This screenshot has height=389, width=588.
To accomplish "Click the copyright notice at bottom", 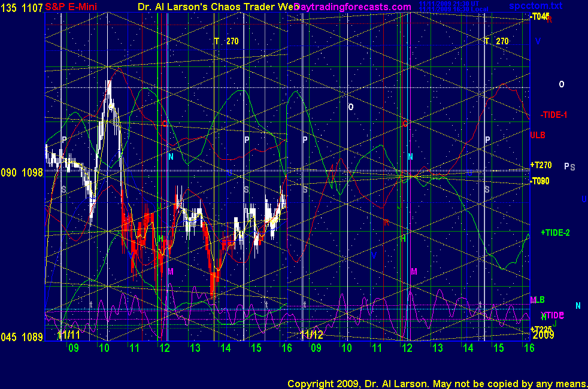I will pos(437,384).
